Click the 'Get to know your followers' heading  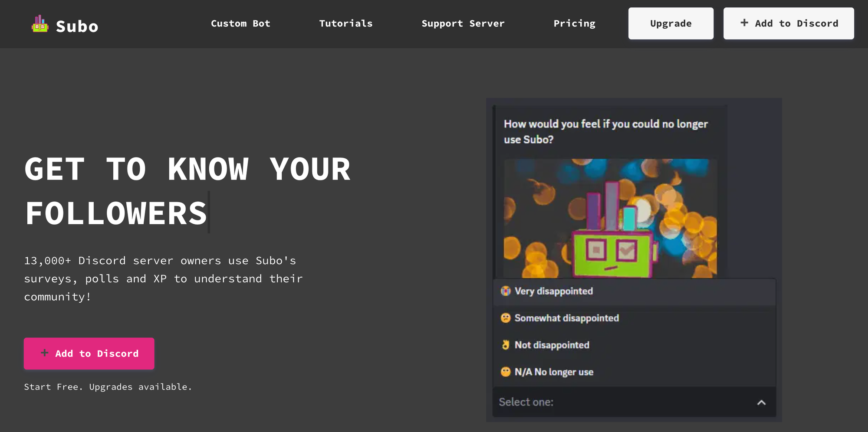click(x=187, y=191)
